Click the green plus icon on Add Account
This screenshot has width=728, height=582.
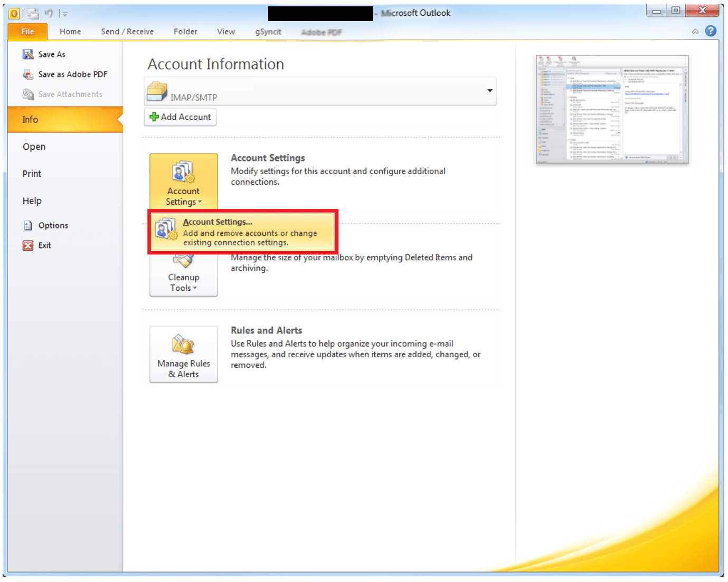tap(154, 117)
